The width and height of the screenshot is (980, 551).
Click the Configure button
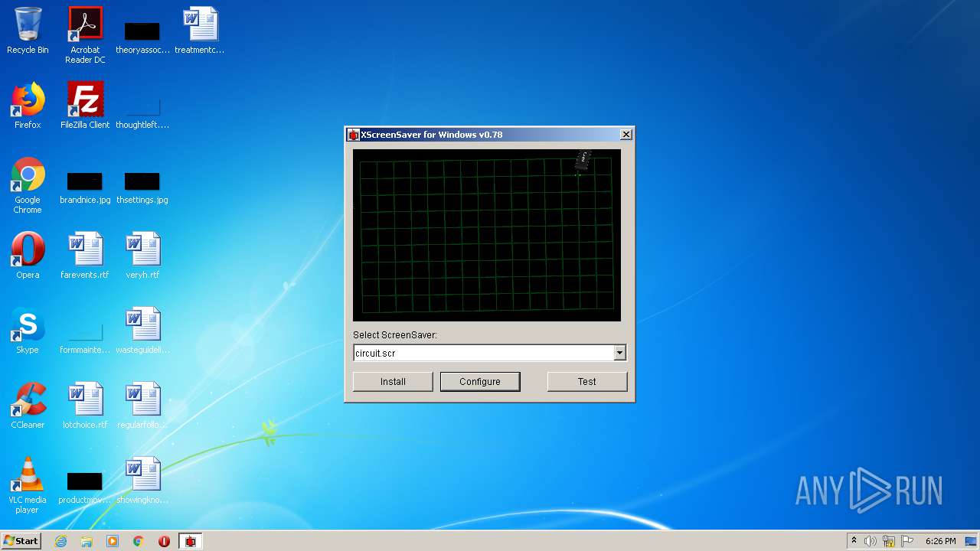(480, 381)
